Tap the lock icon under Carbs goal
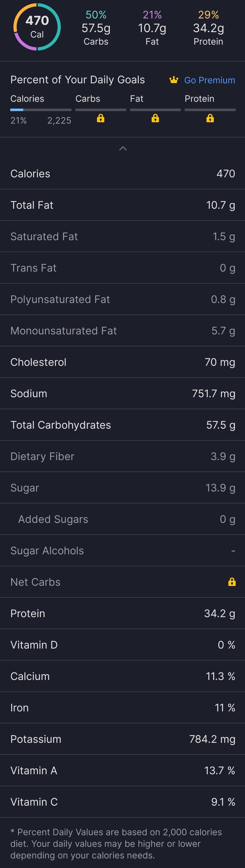245x868 pixels. coord(101,118)
